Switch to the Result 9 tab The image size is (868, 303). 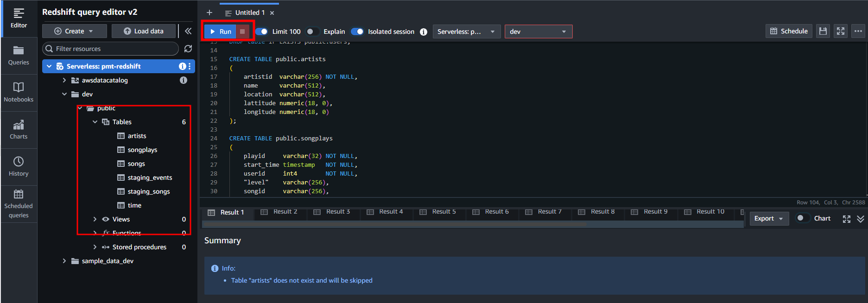pyautogui.click(x=649, y=212)
